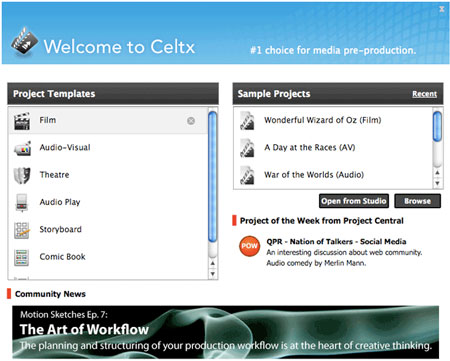
Task: Pick the Storyboard template
Action: click(108, 230)
